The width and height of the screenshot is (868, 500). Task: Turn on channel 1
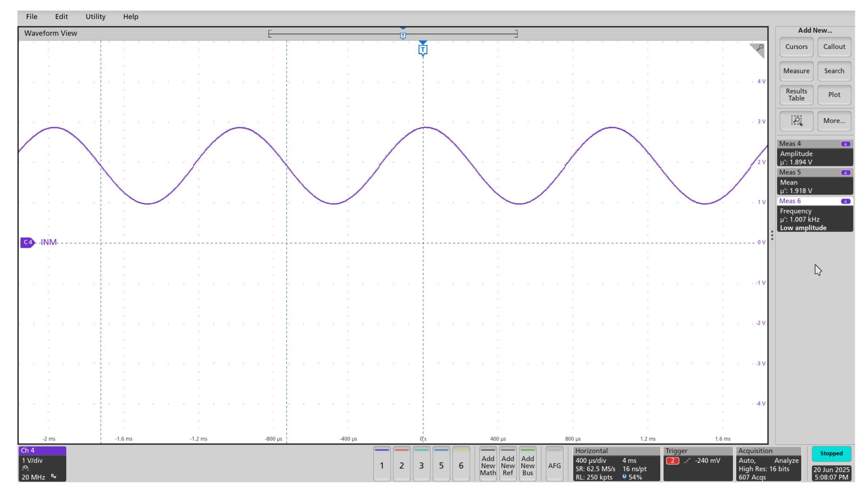[x=382, y=465]
